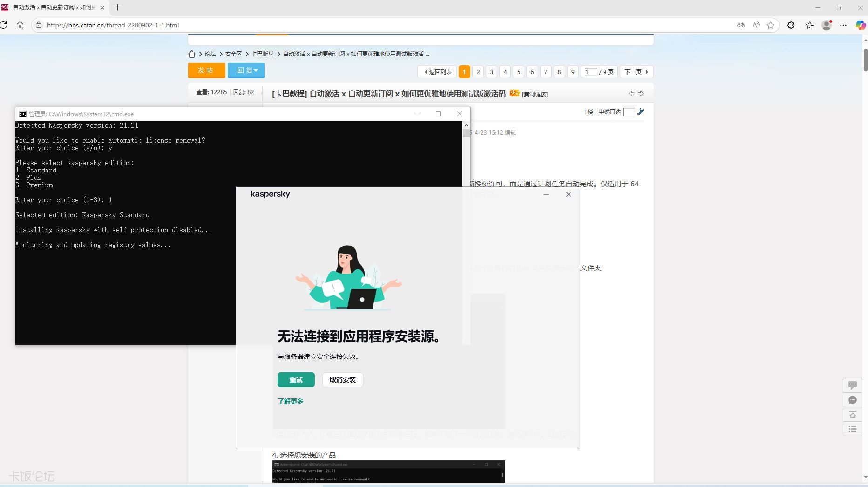Open the browser settings and more menu

click(x=843, y=25)
